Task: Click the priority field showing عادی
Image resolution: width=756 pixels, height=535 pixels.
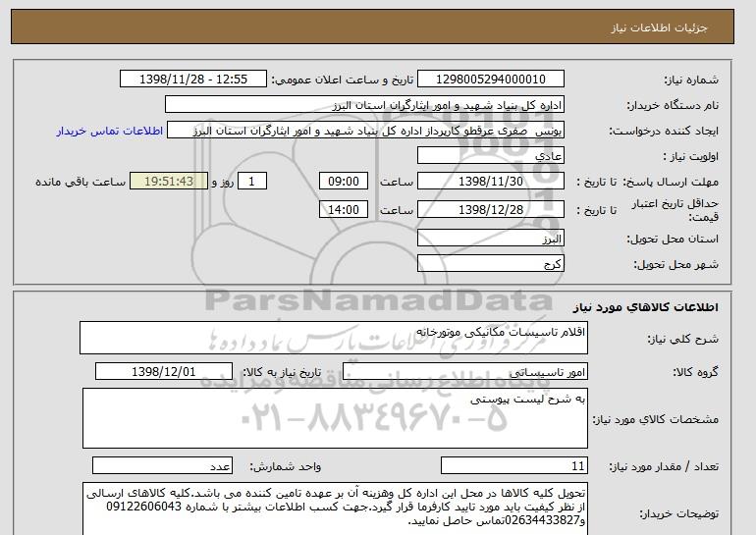Action: click(491, 156)
